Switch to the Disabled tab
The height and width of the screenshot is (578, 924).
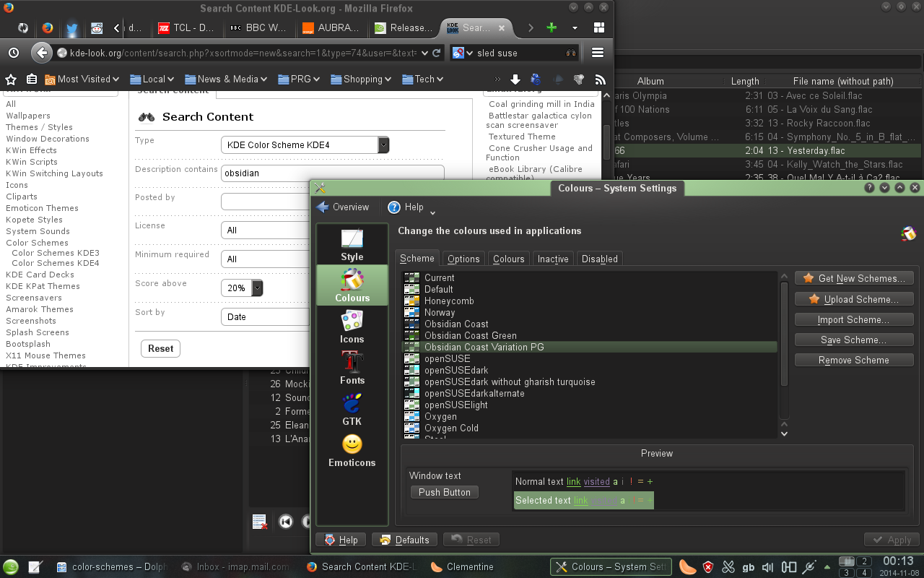(x=600, y=259)
